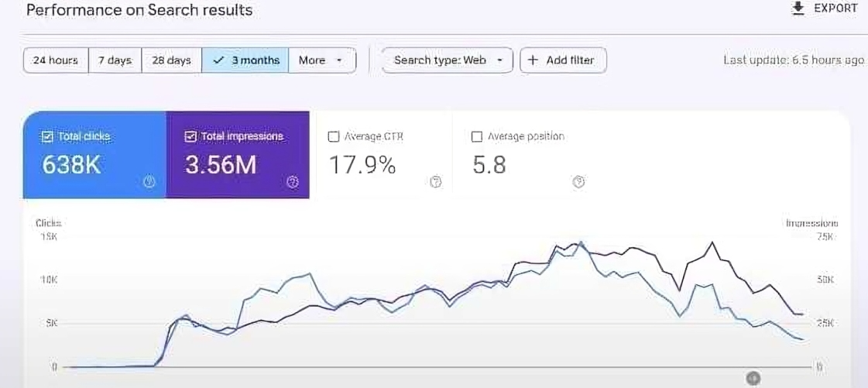Click help icon on Average CTR card
Screen dimensions: 868x388
click(x=436, y=182)
